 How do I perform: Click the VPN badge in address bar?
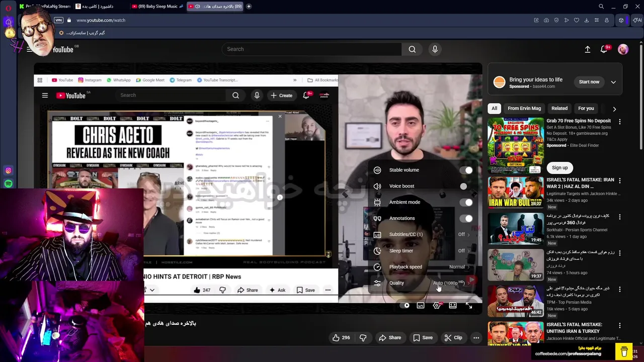58,20
